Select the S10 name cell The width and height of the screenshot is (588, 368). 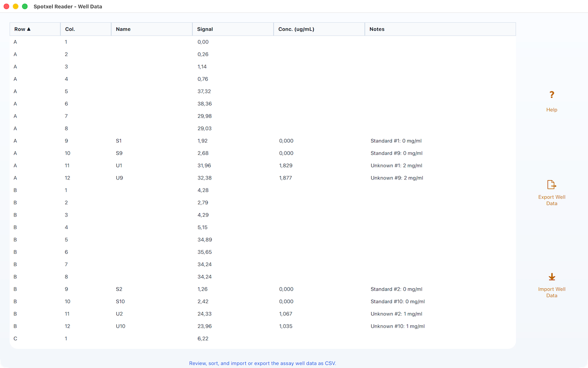[120, 301]
